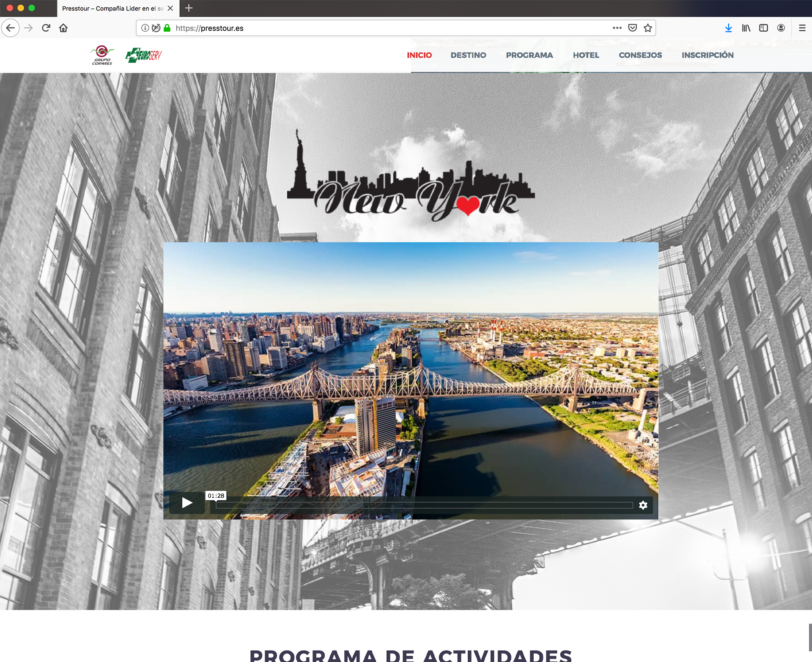The image size is (812, 662).
Task: Open the DESTINO navigation item
Action: pos(468,55)
